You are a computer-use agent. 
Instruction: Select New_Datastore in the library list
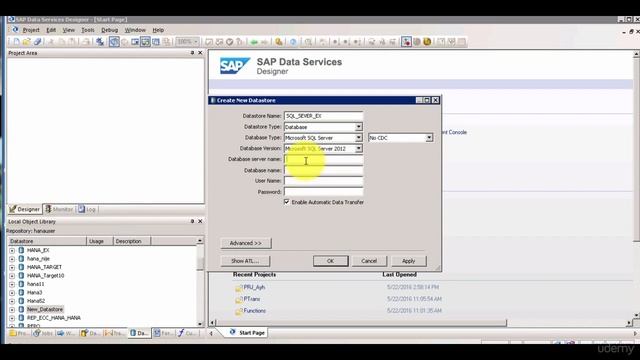(45, 309)
